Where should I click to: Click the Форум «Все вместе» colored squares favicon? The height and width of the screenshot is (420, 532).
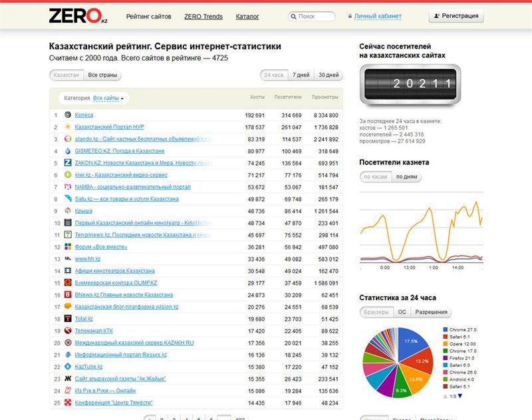click(x=68, y=246)
